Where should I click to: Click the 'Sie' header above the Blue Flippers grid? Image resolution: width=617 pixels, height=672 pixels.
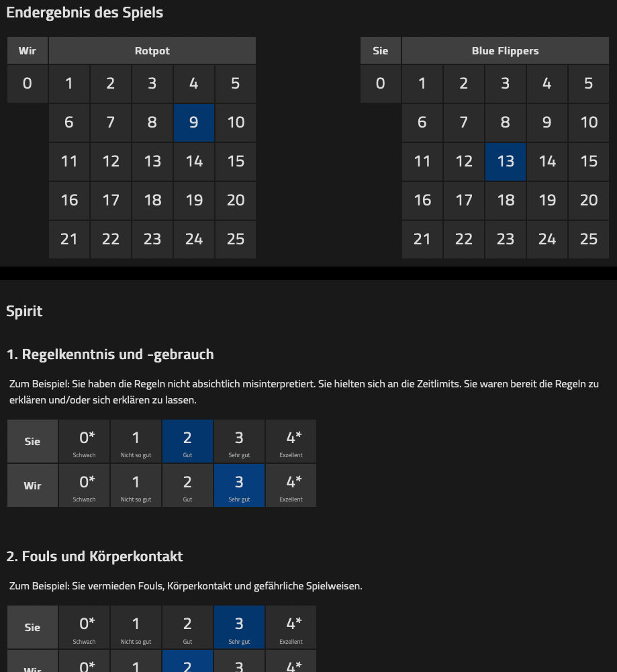[x=380, y=50]
